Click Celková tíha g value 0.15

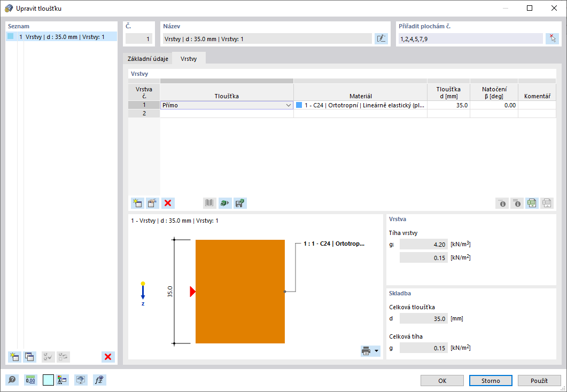[423, 348]
